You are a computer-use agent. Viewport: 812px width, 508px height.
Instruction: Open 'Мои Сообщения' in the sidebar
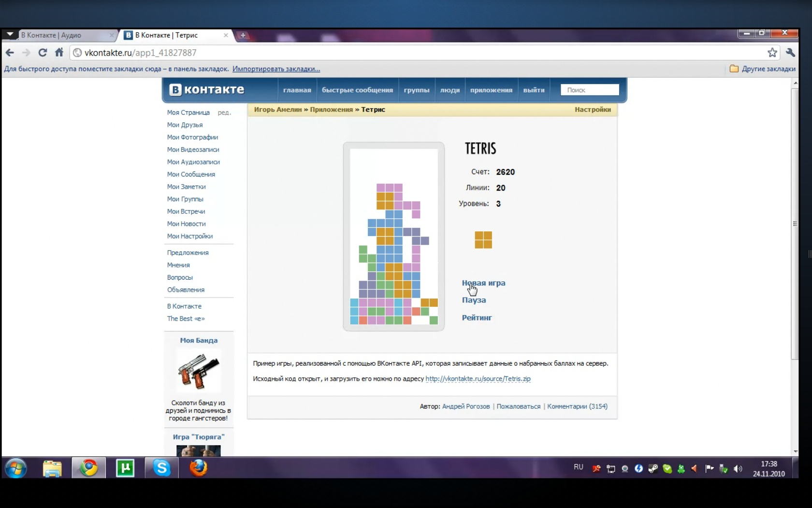[x=191, y=174]
